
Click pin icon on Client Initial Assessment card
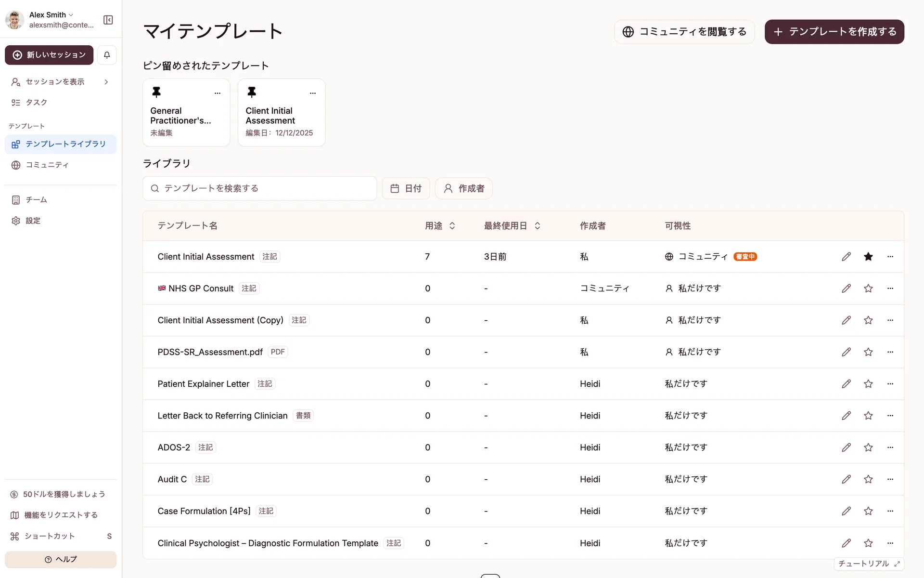252,92
